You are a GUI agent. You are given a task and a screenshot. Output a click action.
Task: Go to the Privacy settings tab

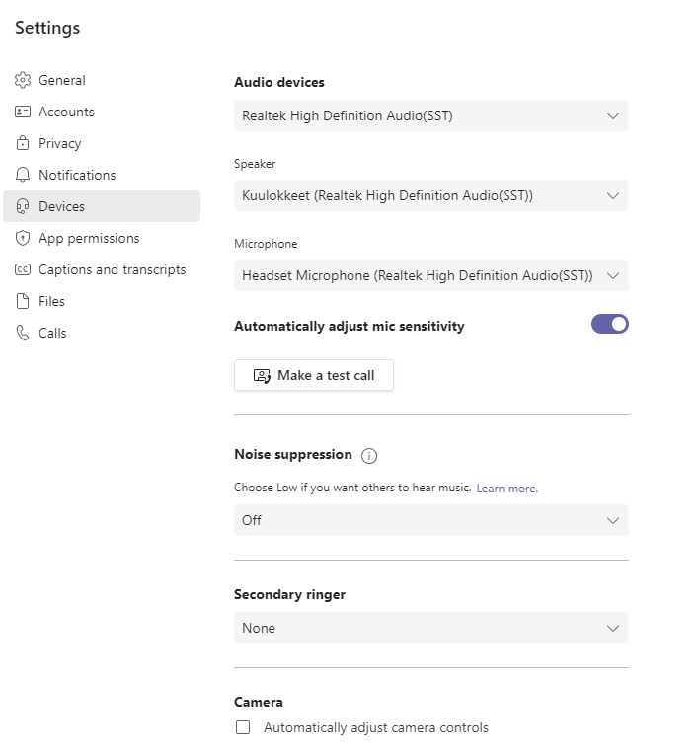coord(60,143)
